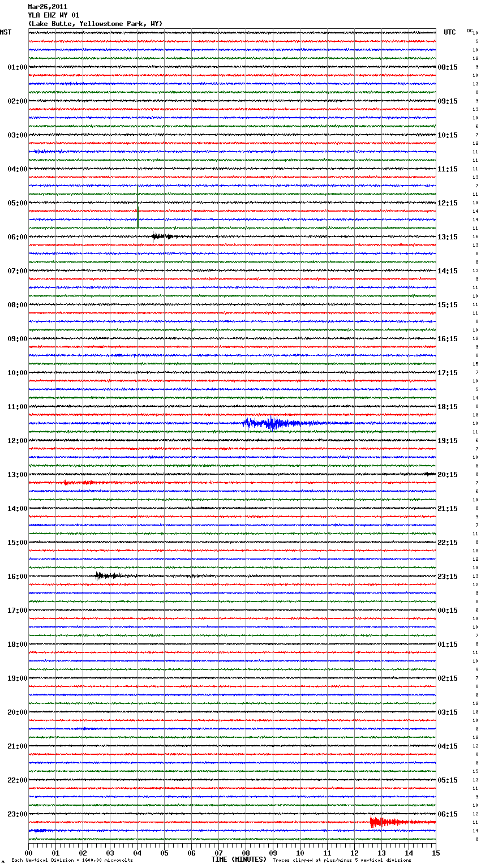Select the "03" minute tick on the bottom axis

tap(110, 853)
